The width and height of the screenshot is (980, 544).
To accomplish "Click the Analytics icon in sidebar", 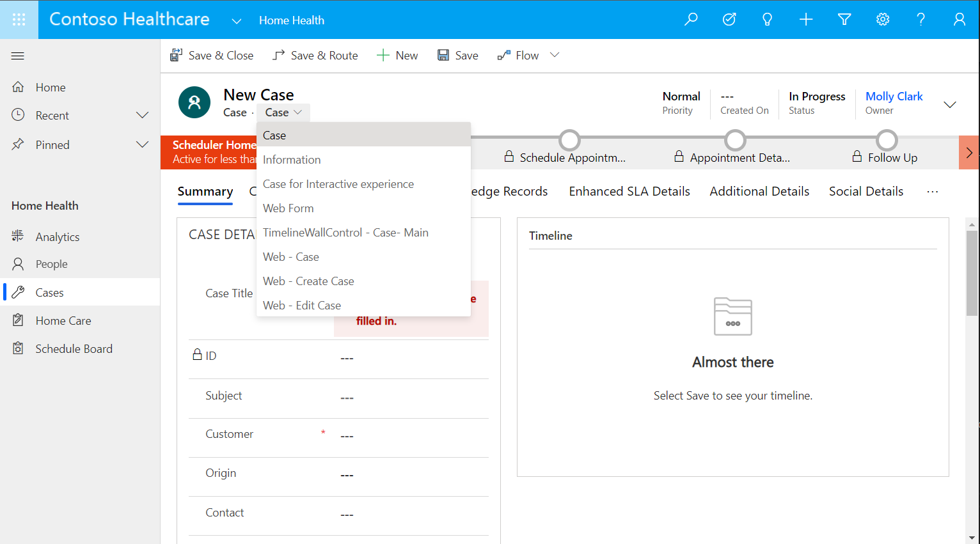I will point(18,236).
